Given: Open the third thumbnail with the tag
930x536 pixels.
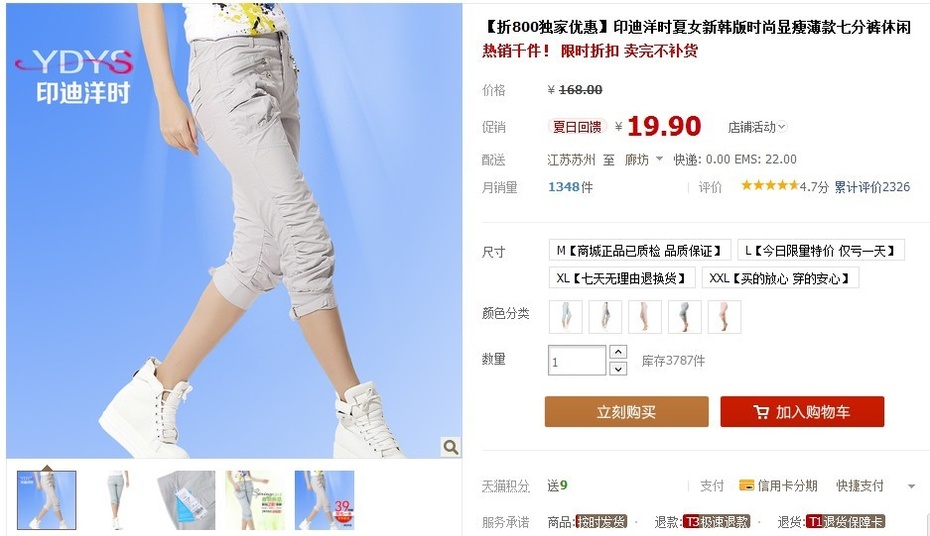Looking at the screenshot, I should click(186, 500).
